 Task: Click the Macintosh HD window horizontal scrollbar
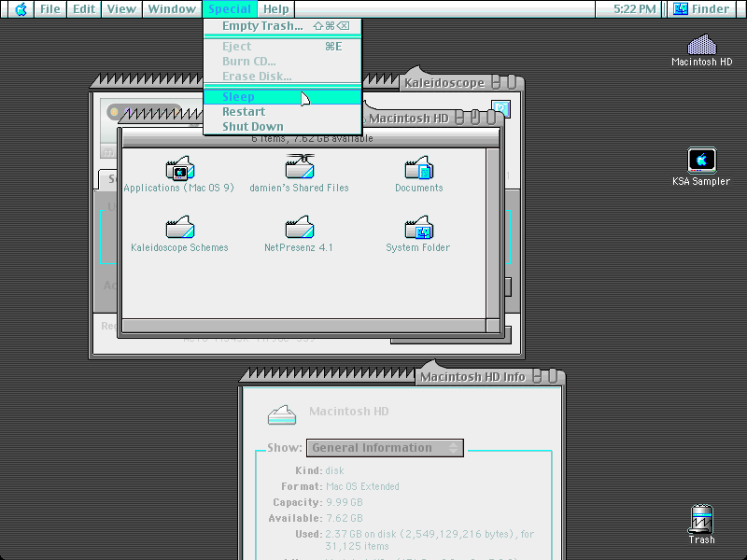[x=304, y=326]
